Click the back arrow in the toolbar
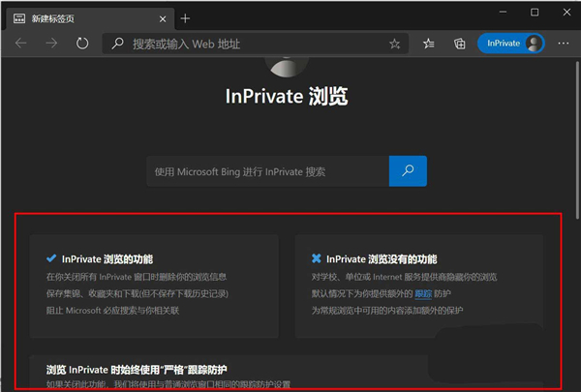 point(21,44)
